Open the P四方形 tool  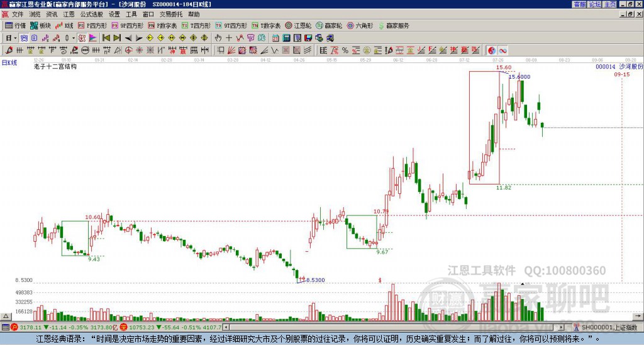click(x=92, y=25)
